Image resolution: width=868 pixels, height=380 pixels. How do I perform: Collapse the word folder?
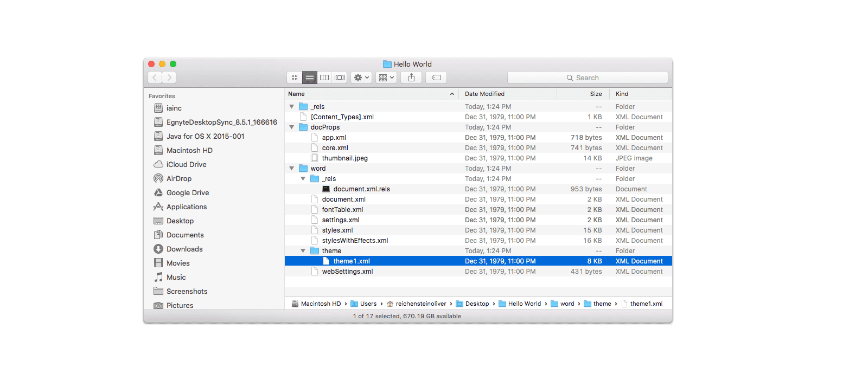click(x=292, y=169)
